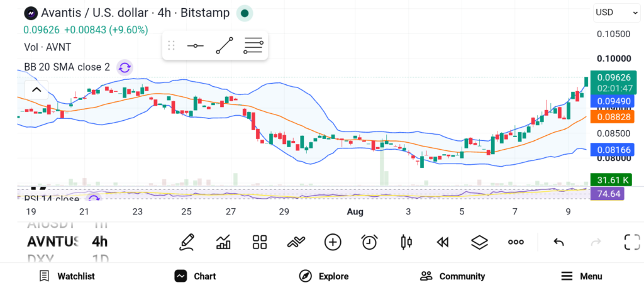This screenshot has width=644, height=290.
Task: Select the horizontal line drawing tool
Action: point(196,45)
